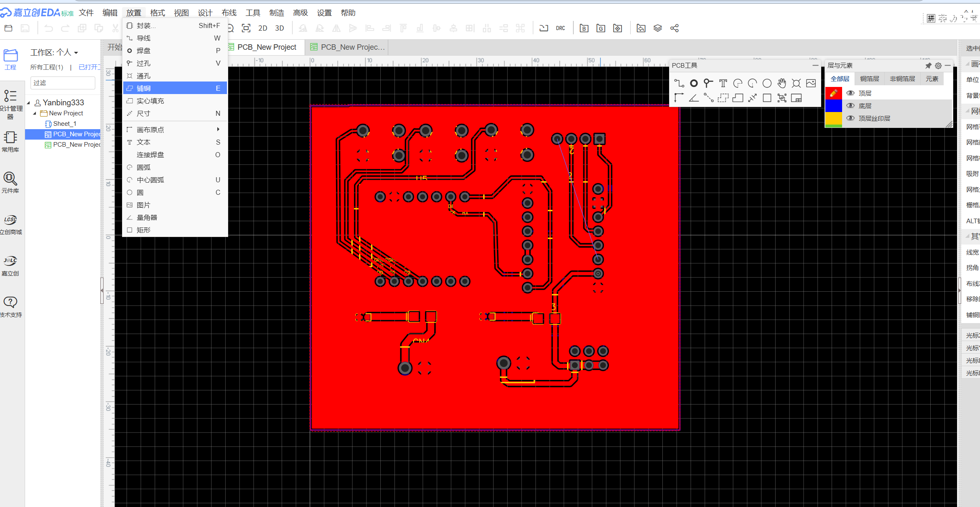The image size is (980, 507).
Task: Collapse the New Project folder node
Action: [34, 113]
